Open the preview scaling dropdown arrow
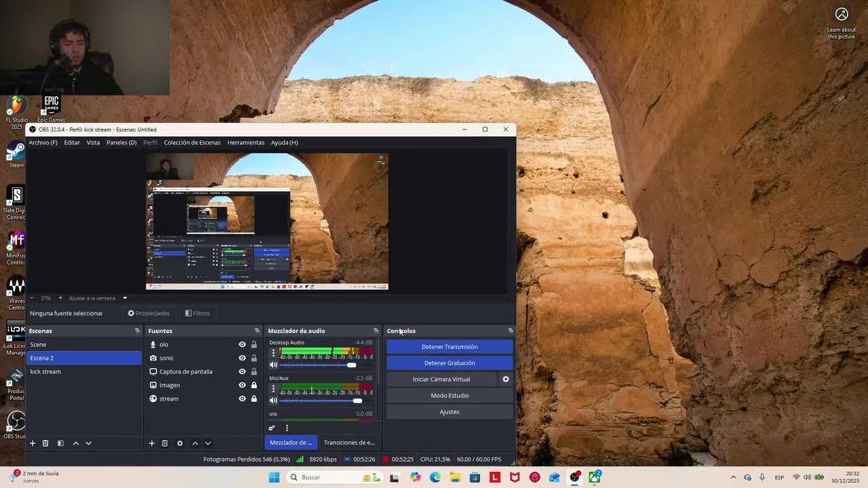This screenshot has width=868, height=488. click(125, 298)
